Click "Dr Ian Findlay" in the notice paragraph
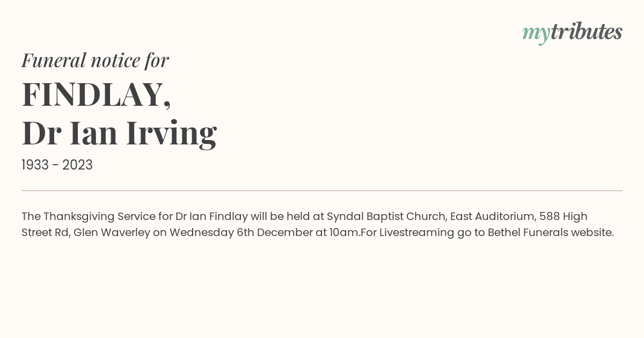Image resolution: width=644 pixels, height=338 pixels. point(211,216)
